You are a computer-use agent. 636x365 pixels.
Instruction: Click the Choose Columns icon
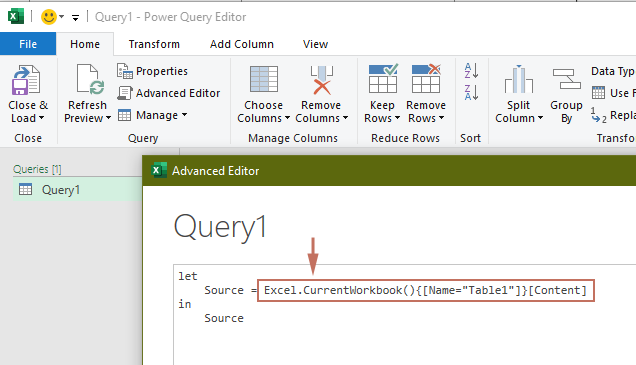(x=264, y=79)
